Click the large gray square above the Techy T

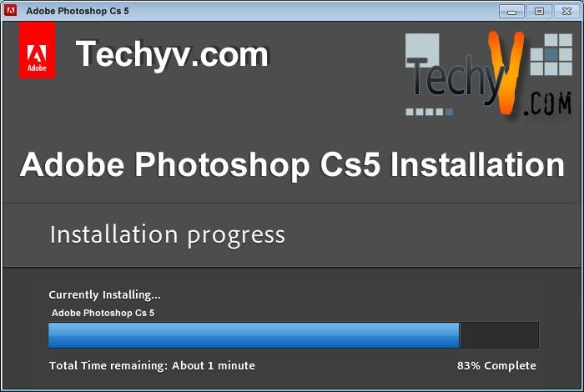point(422,50)
